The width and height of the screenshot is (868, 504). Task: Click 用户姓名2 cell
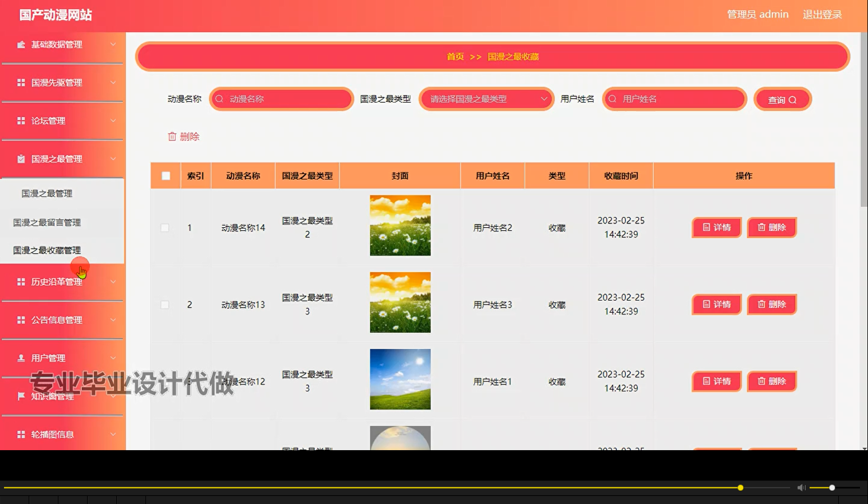pyautogui.click(x=492, y=228)
